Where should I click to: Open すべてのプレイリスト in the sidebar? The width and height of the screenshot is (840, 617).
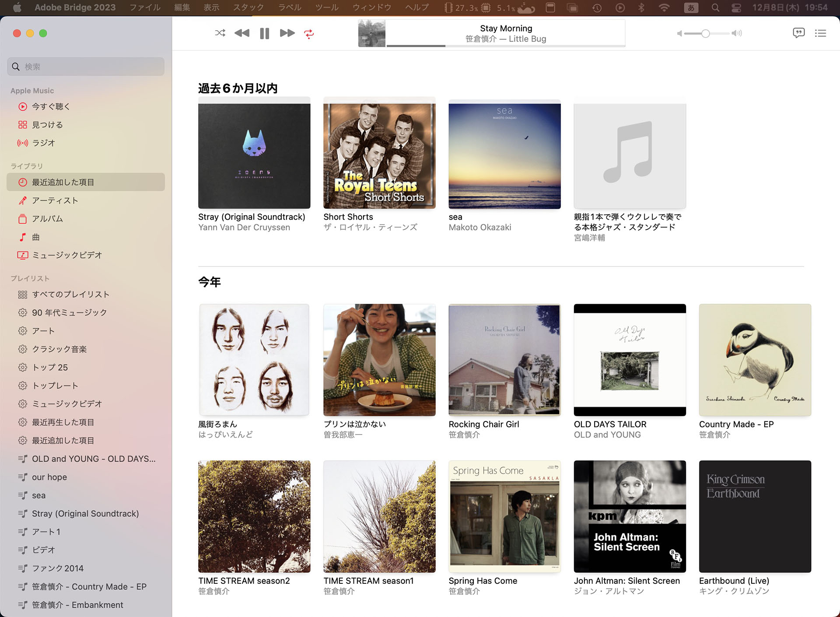pyautogui.click(x=70, y=294)
